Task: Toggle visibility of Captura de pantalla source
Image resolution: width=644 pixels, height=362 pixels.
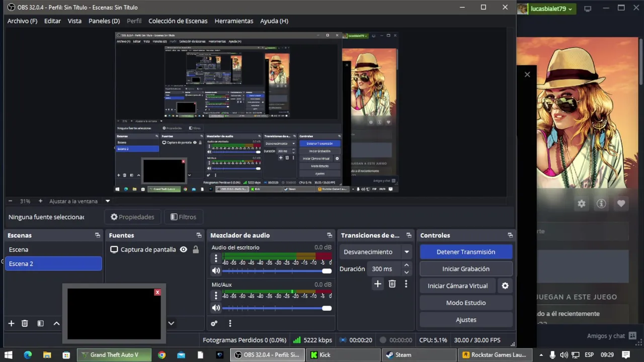Action: (x=184, y=249)
